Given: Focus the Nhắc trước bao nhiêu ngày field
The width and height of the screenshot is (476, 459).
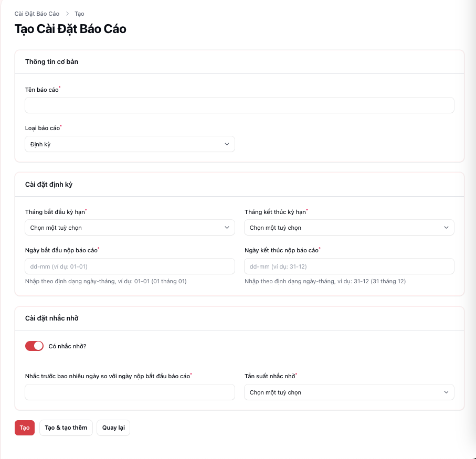Looking at the screenshot, I should 130,392.
